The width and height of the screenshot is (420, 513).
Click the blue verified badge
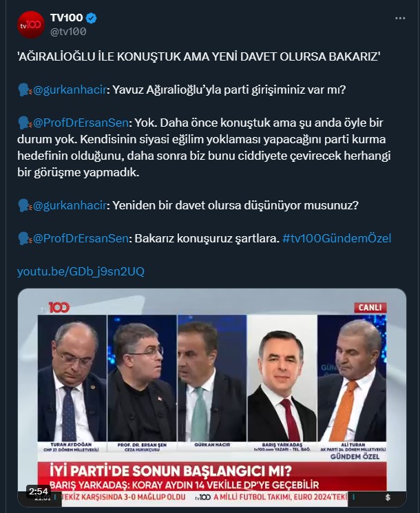click(92, 18)
